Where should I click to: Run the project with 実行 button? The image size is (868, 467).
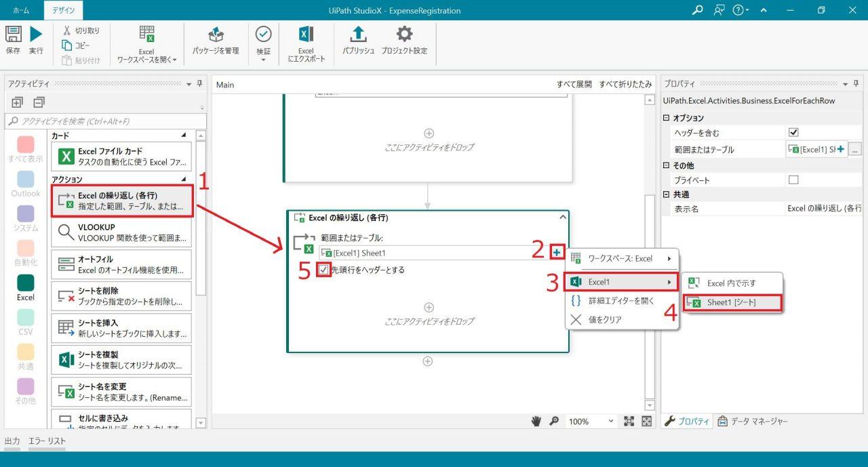[x=36, y=40]
